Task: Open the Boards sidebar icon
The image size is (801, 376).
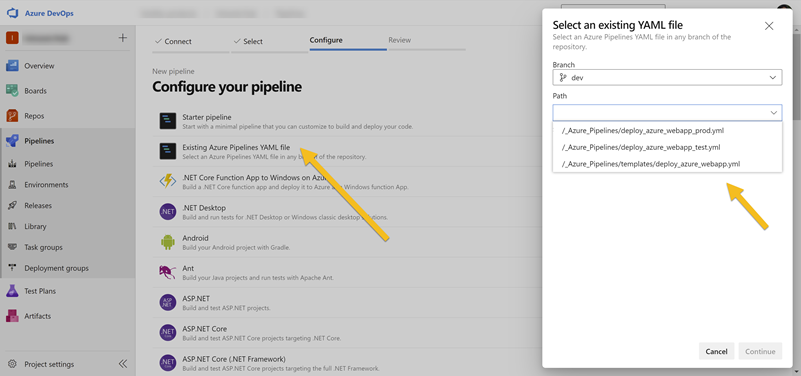Action: tap(12, 90)
